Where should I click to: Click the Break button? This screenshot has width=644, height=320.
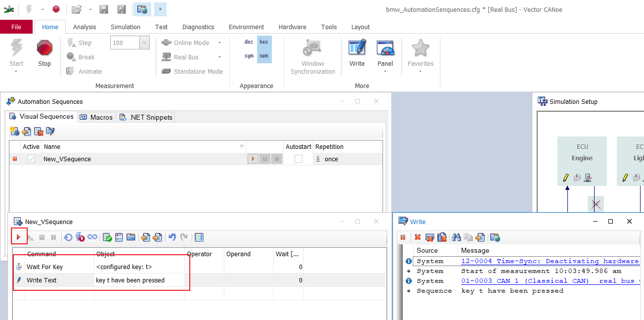(x=81, y=57)
